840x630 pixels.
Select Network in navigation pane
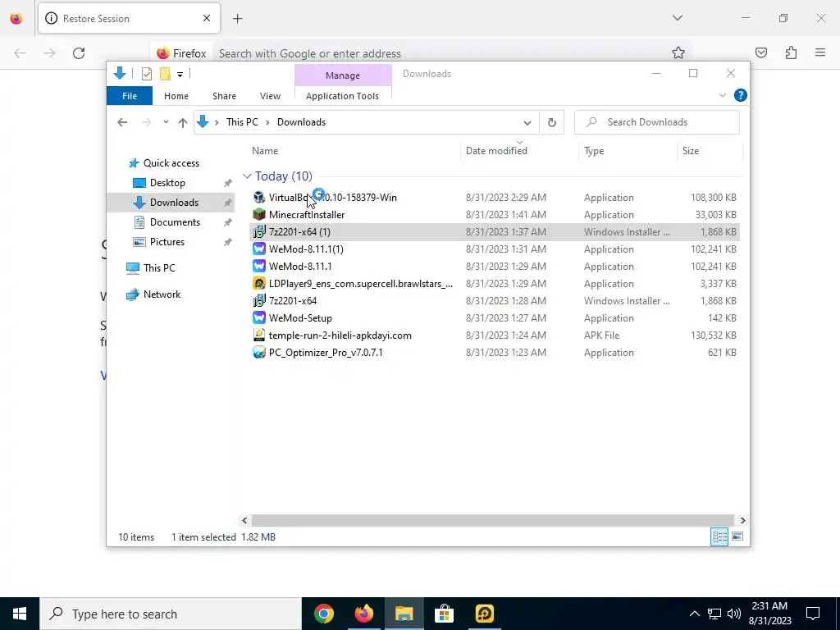(x=162, y=294)
